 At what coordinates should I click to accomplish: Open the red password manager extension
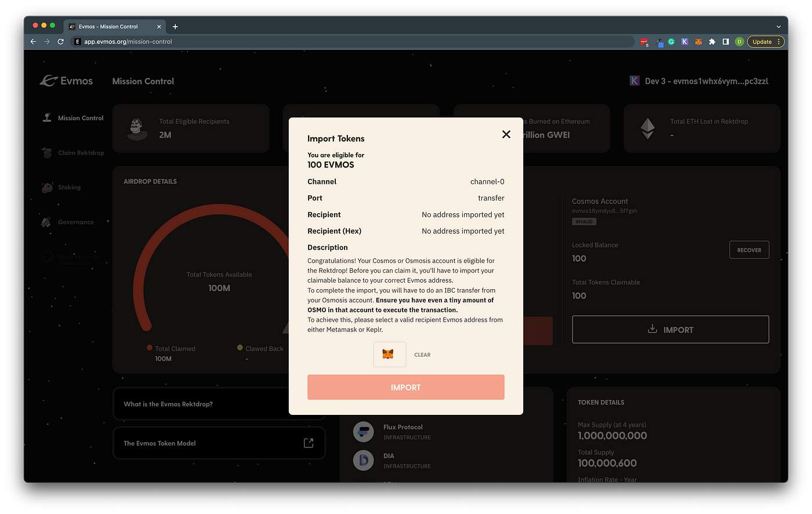pos(644,42)
